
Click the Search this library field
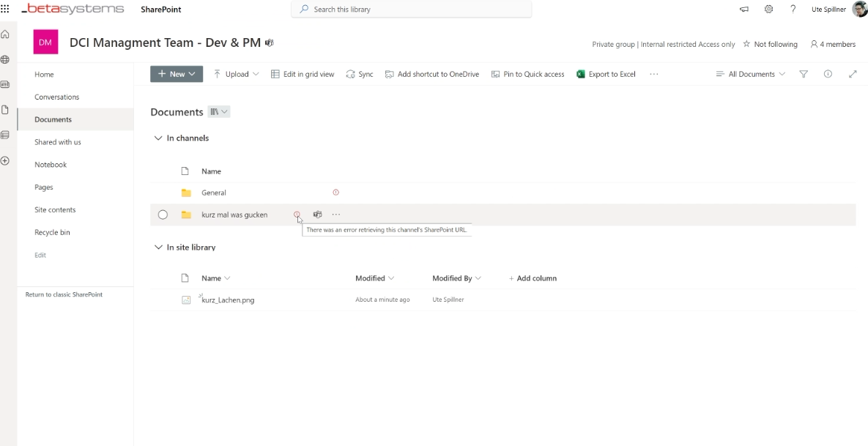(411, 9)
